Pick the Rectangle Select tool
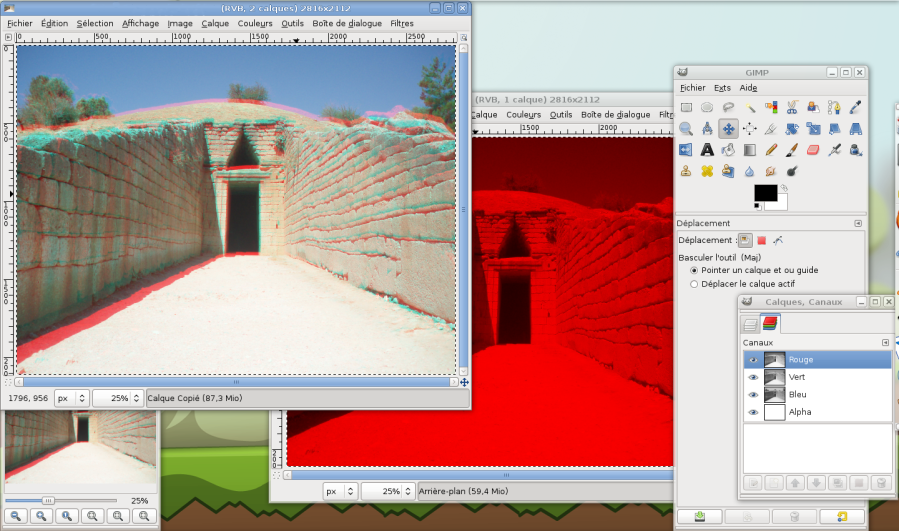 [x=686, y=107]
